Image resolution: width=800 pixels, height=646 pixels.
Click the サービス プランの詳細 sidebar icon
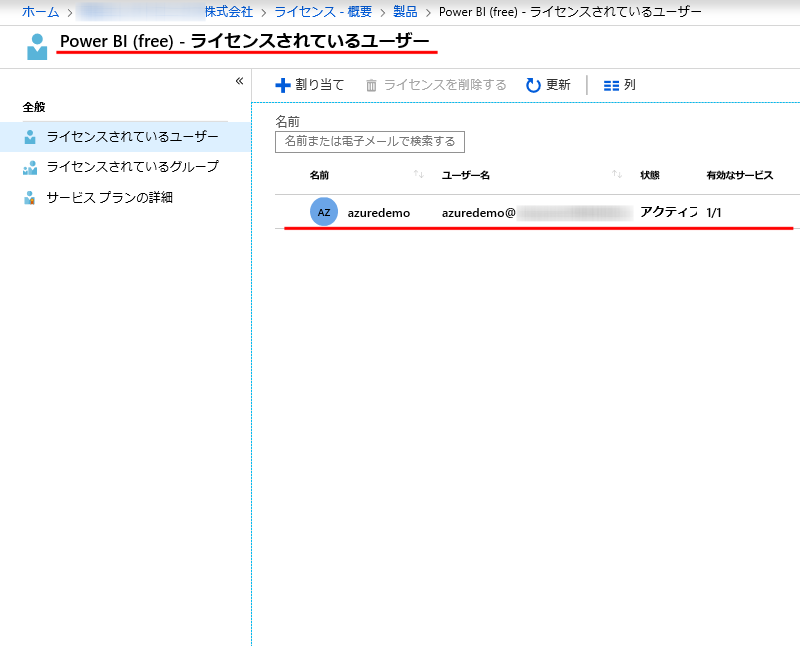30,198
